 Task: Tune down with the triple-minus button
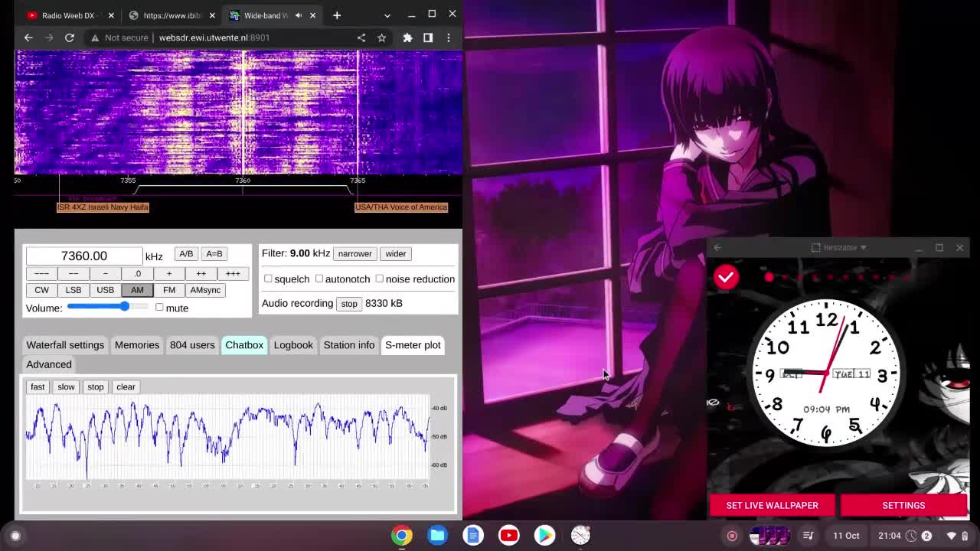(41, 273)
